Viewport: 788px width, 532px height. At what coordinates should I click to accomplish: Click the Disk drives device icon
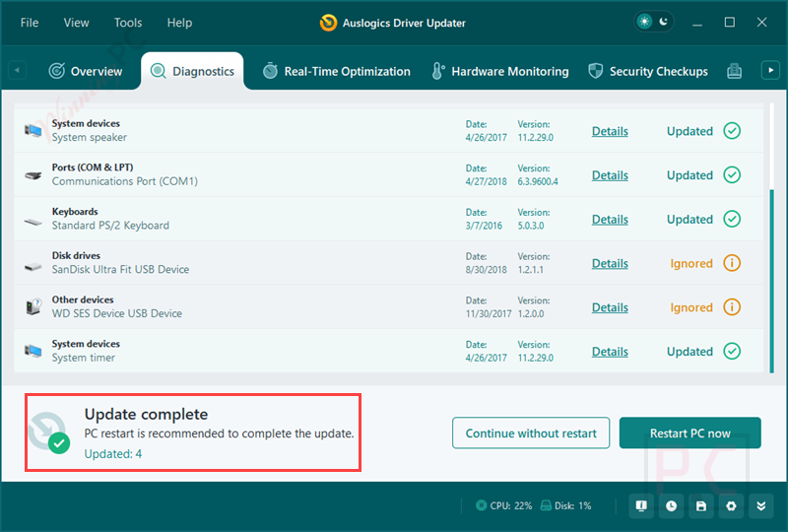pyautogui.click(x=33, y=266)
